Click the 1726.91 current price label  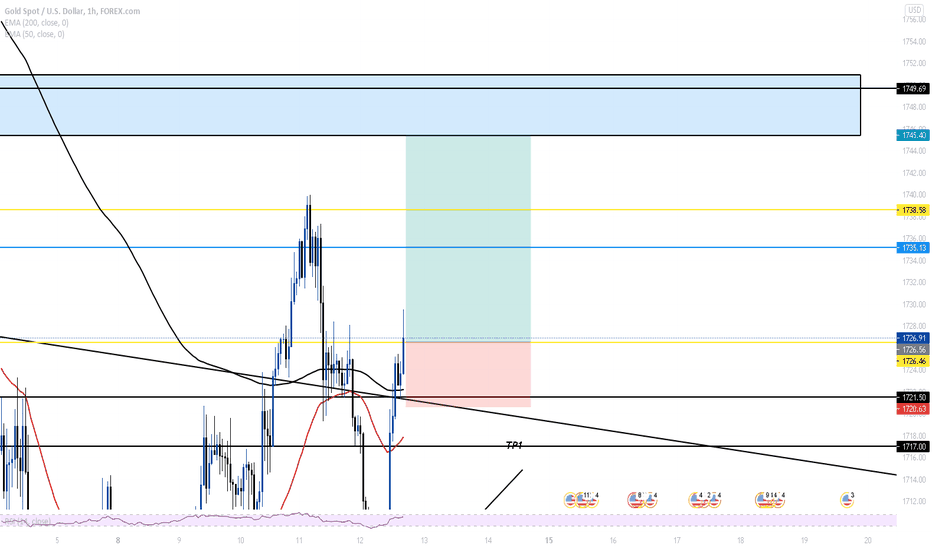pos(912,338)
